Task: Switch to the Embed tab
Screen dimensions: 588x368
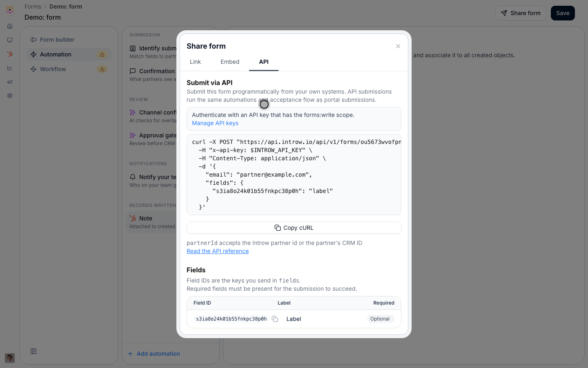Action: 230,62
